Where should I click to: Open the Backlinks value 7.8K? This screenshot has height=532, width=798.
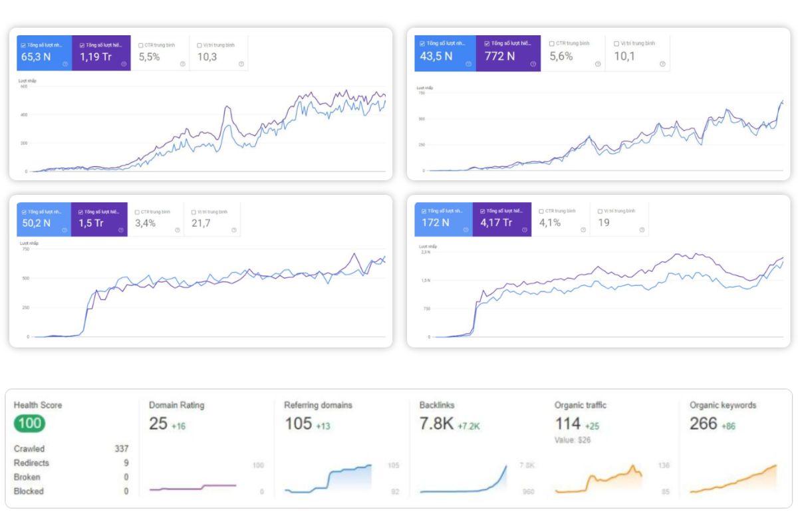point(436,424)
